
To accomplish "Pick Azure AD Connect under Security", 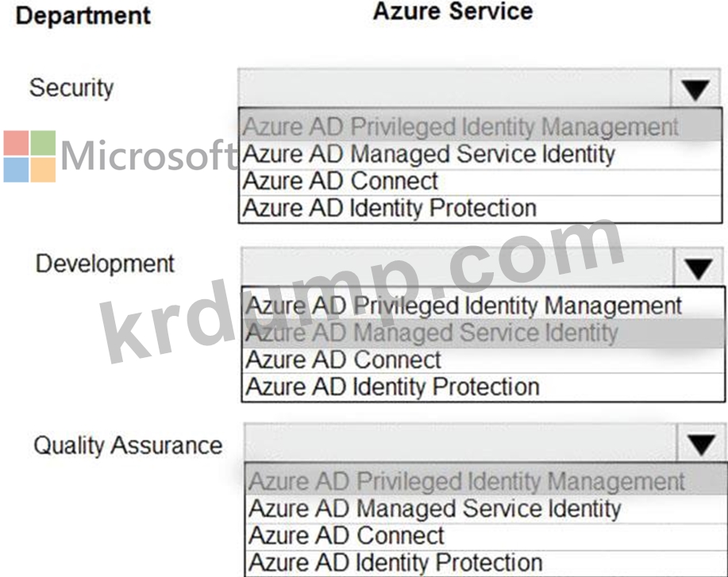I will (x=480, y=182).
